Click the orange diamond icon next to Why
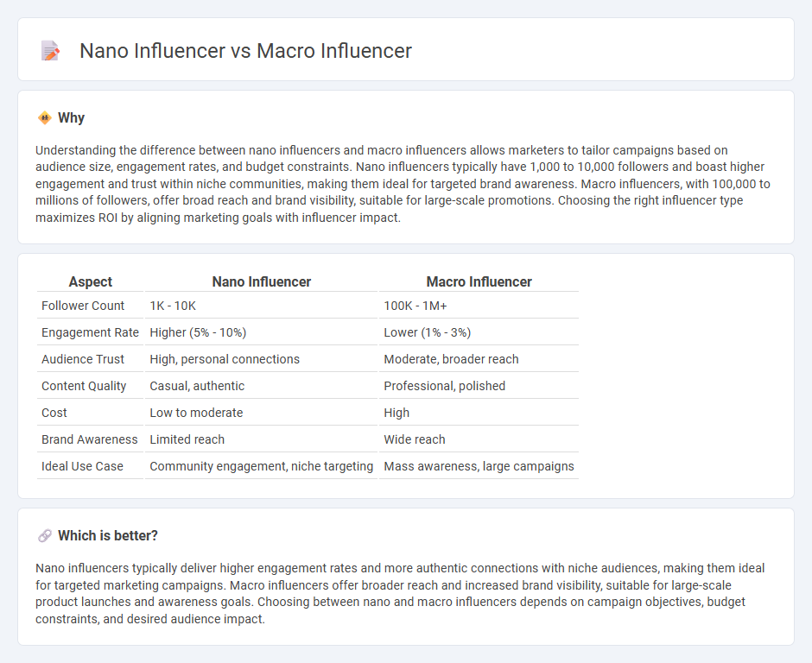 pos(45,118)
